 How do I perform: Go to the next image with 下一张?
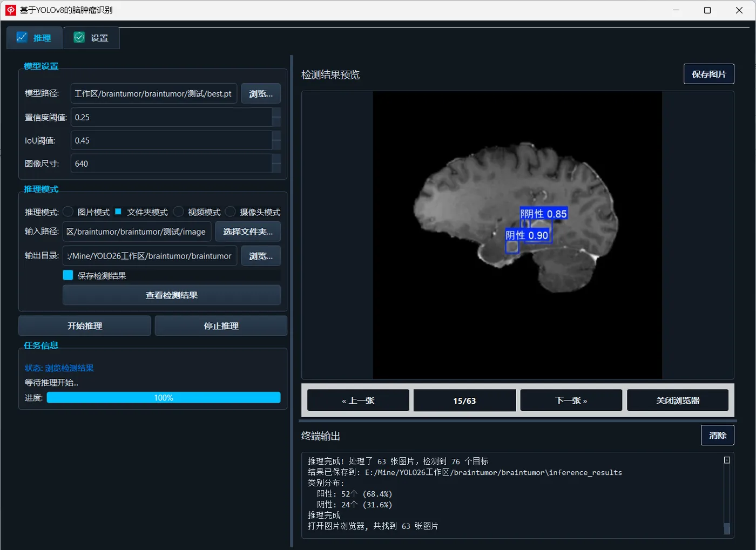point(571,400)
